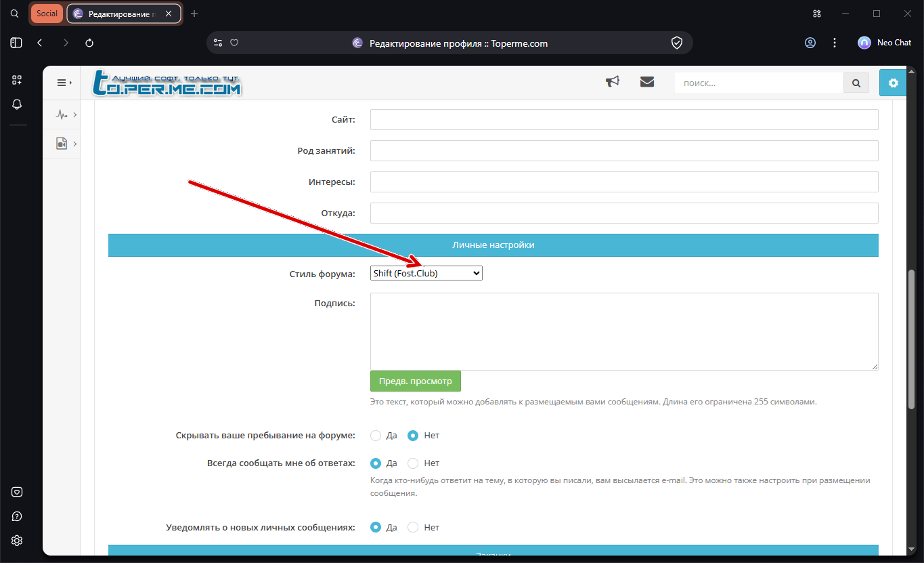Image resolution: width=924 pixels, height=563 pixels.
Task: Select Нет for Всегда сообщать об ответах
Action: 413,463
